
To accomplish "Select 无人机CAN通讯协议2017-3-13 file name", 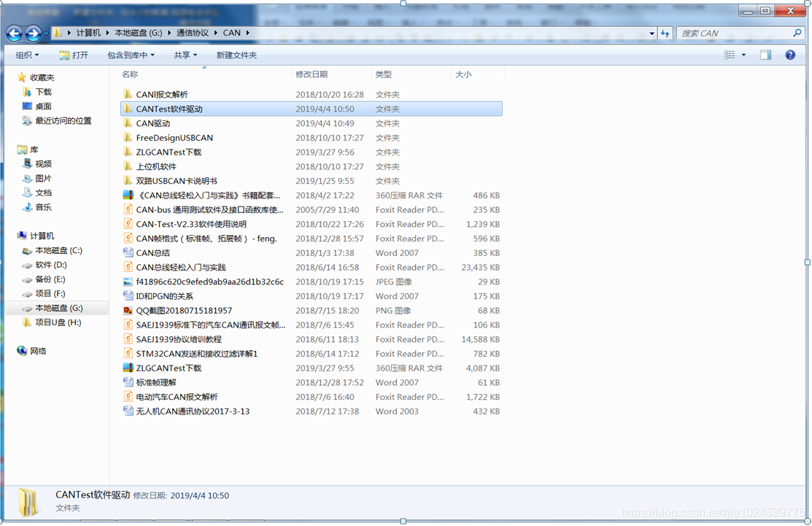I will coord(193,411).
